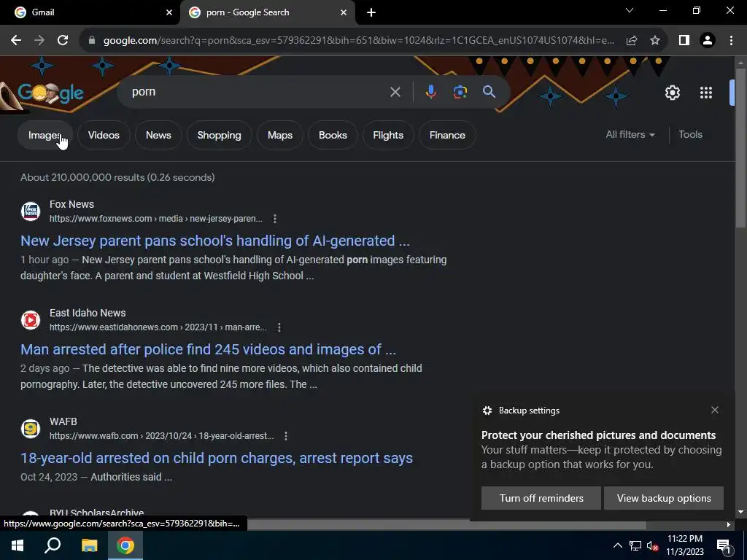Open Google quick settings gear

pos(672,93)
